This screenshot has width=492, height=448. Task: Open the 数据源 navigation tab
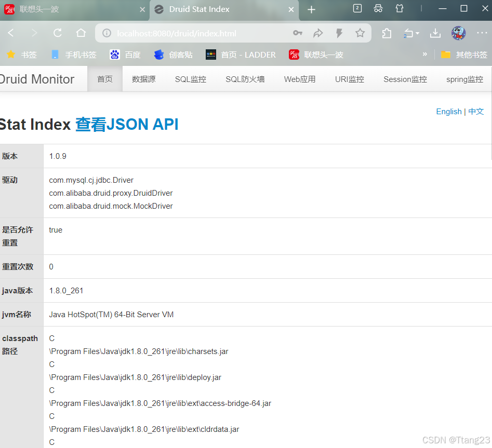pyautogui.click(x=144, y=79)
